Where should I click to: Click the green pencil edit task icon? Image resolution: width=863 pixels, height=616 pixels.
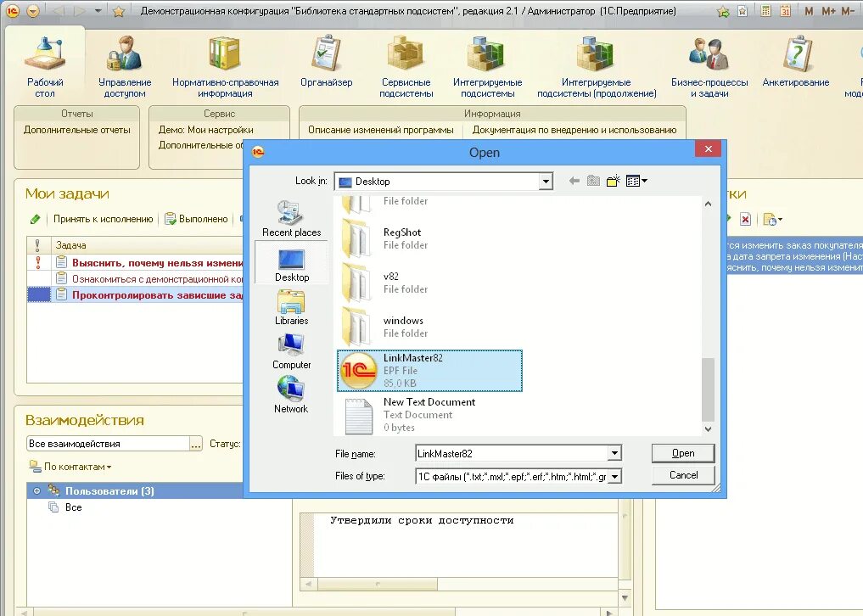coord(36,219)
